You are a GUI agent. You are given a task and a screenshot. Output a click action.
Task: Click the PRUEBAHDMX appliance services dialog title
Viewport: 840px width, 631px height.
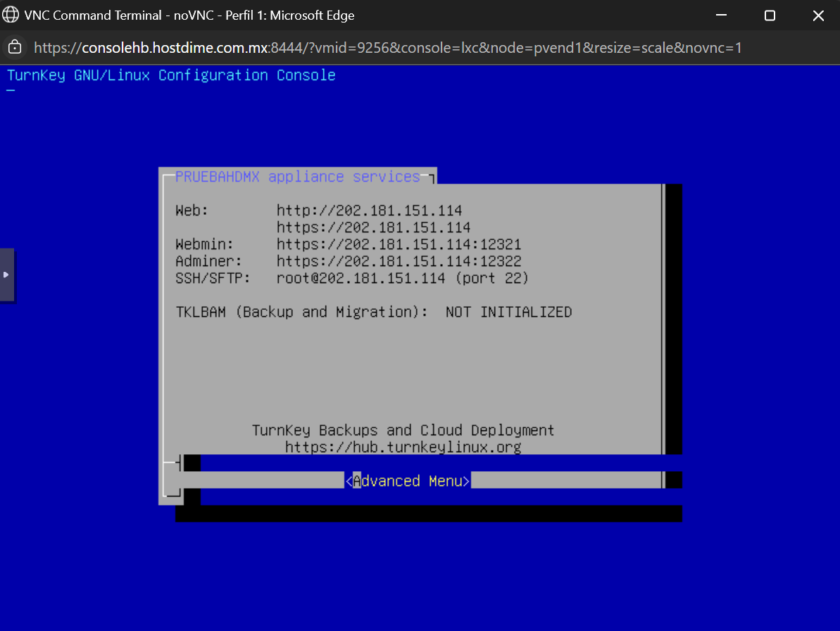tap(297, 177)
